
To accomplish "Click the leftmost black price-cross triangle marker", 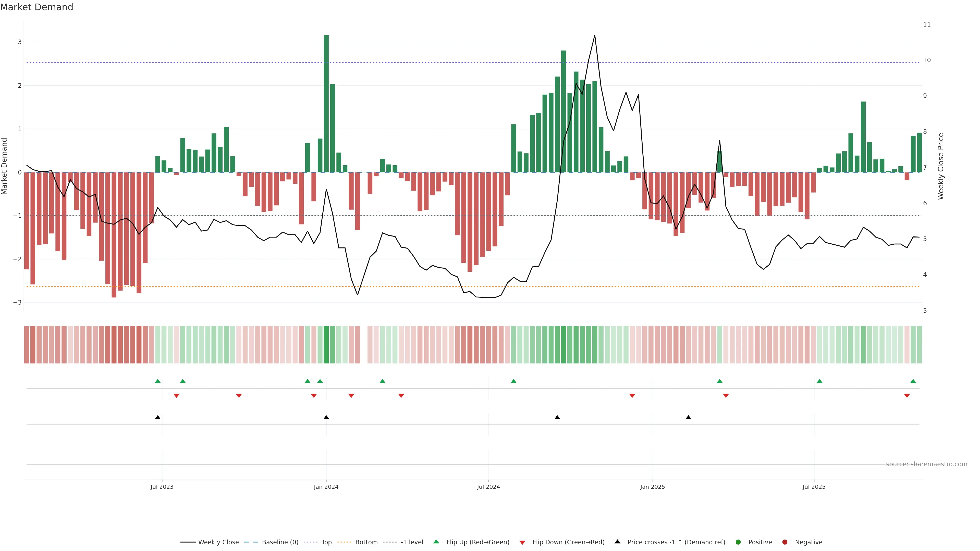I will pos(158,418).
